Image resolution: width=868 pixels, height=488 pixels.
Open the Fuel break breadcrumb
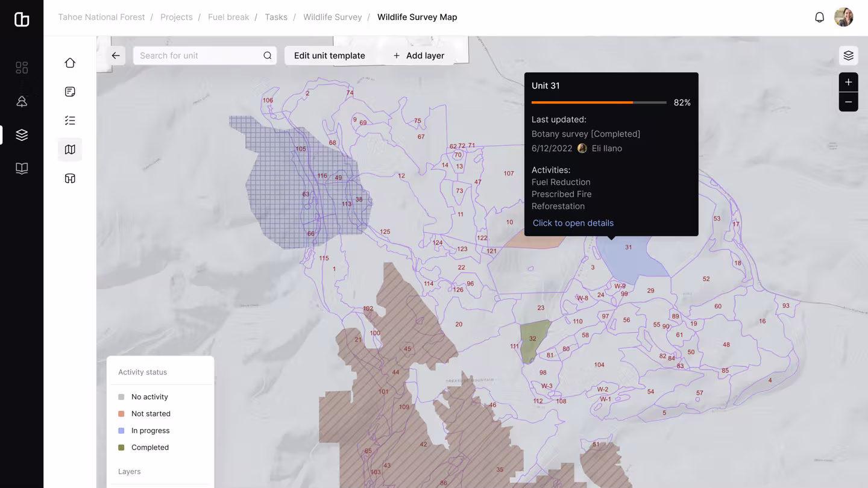pos(228,17)
